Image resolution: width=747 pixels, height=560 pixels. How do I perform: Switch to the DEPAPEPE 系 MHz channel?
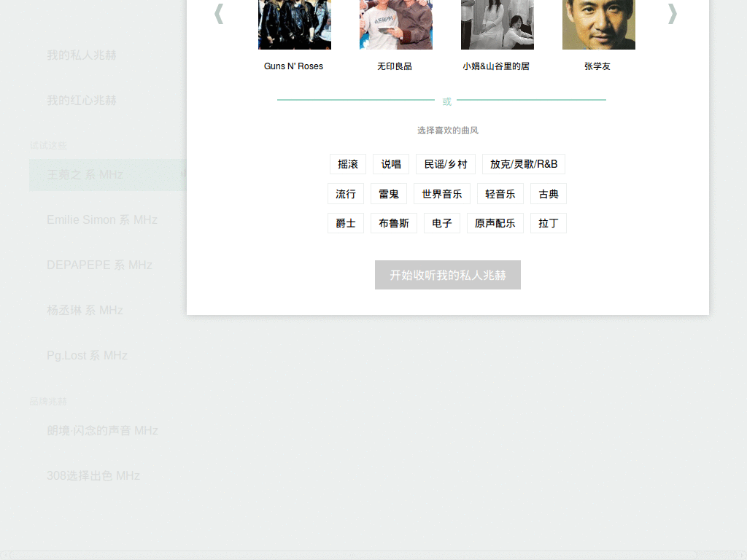click(99, 265)
